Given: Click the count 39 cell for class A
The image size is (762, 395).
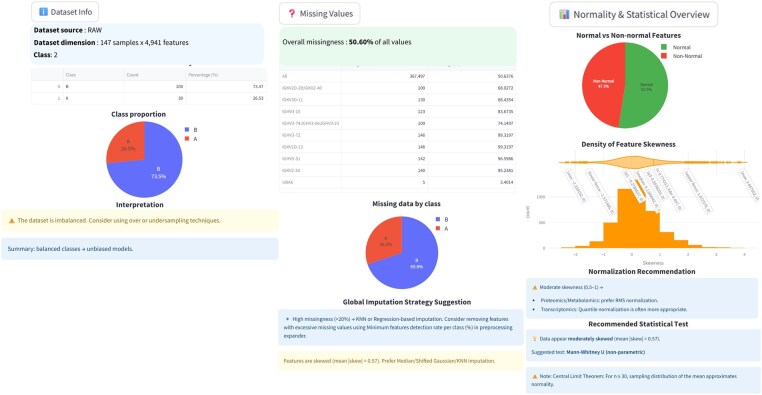Looking at the screenshot, I should tap(155, 98).
